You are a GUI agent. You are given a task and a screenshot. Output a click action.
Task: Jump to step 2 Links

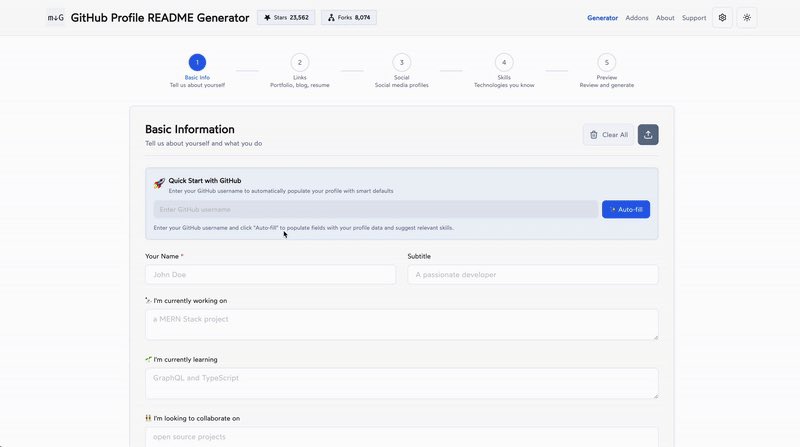pyautogui.click(x=299, y=62)
